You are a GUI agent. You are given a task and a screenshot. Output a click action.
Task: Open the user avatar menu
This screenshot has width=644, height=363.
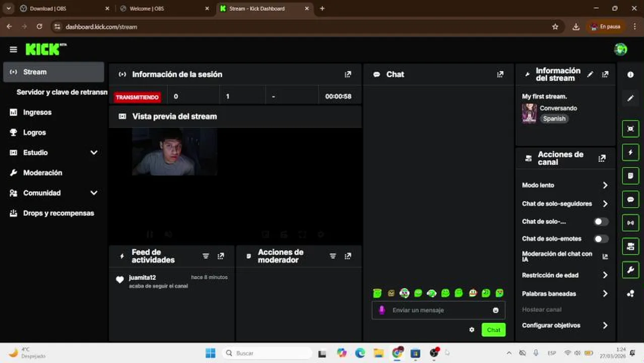tap(620, 49)
